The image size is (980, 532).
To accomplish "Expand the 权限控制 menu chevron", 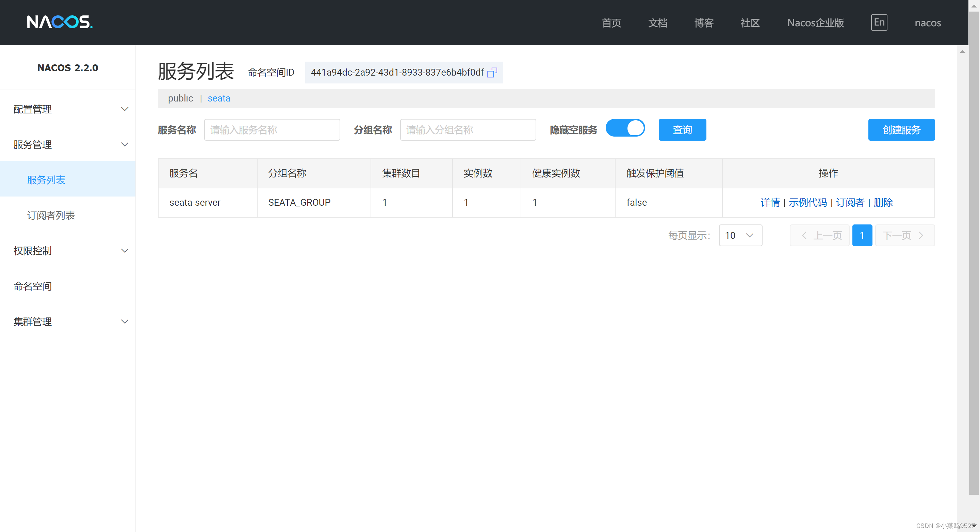I will click(125, 251).
